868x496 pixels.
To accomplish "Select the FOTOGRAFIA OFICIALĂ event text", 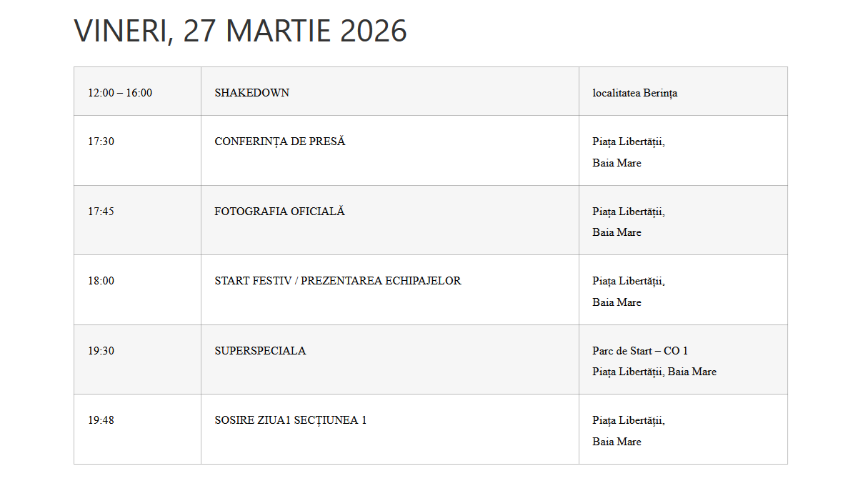I will [279, 212].
